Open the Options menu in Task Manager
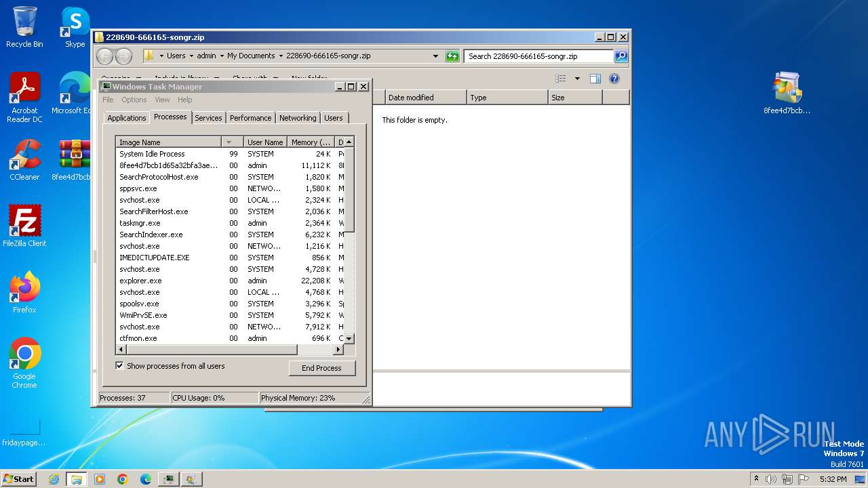 coord(134,100)
